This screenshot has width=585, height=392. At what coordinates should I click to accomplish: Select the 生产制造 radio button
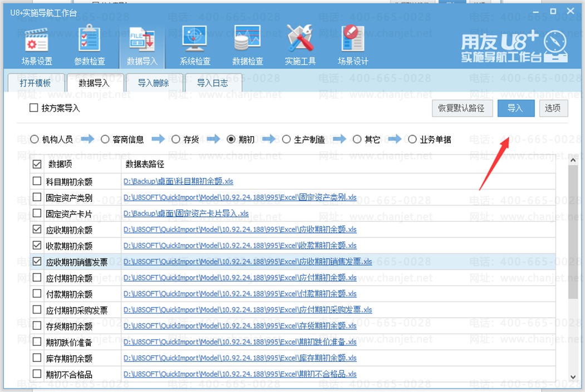[286, 140]
